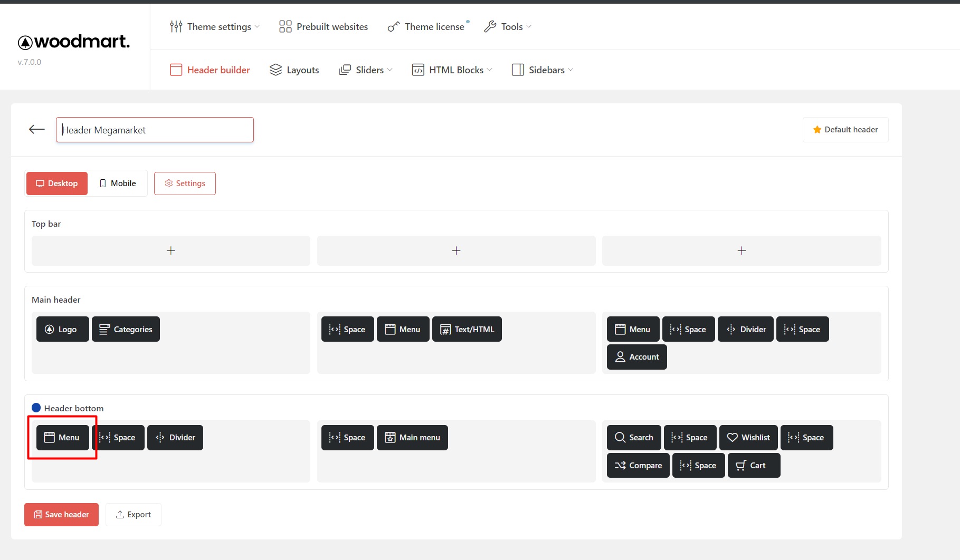Click the Save header button
Screen dimensions: 960x560
(x=61, y=515)
